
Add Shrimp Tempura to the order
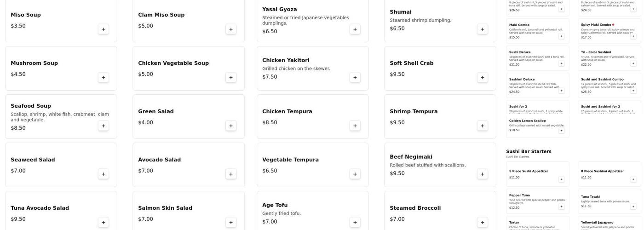pyautogui.click(x=483, y=126)
